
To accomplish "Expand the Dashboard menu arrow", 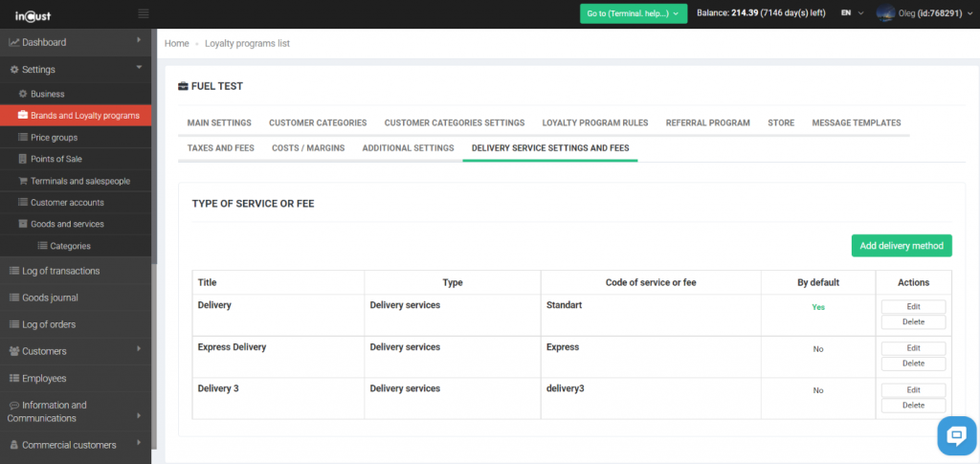I will pos(139,41).
